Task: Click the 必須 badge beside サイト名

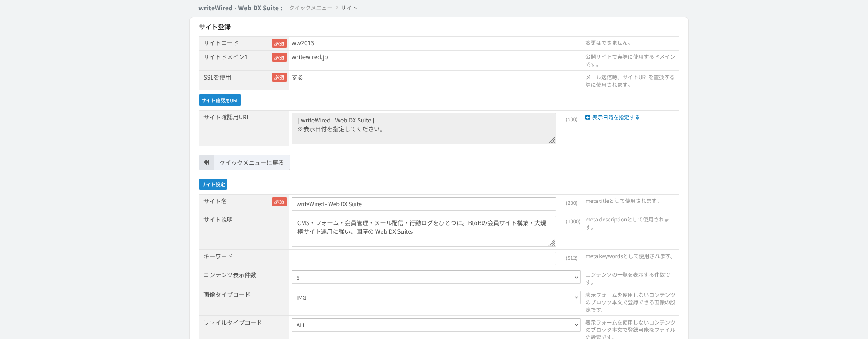Action: [x=279, y=202]
